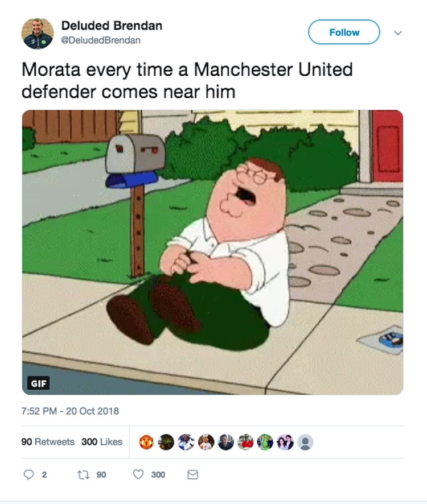Follow the Deluded Brendan account
This screenshot has height=504, width=427.
[344, 32]
